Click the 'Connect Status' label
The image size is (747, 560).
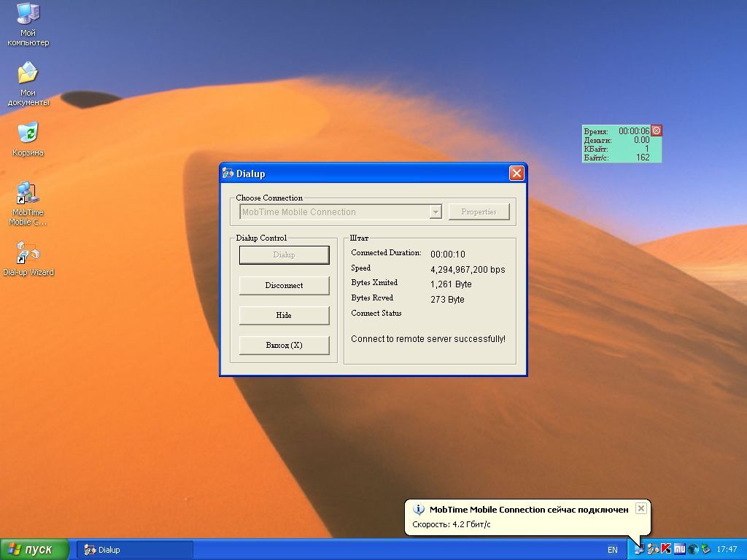(x=376, y=313)
